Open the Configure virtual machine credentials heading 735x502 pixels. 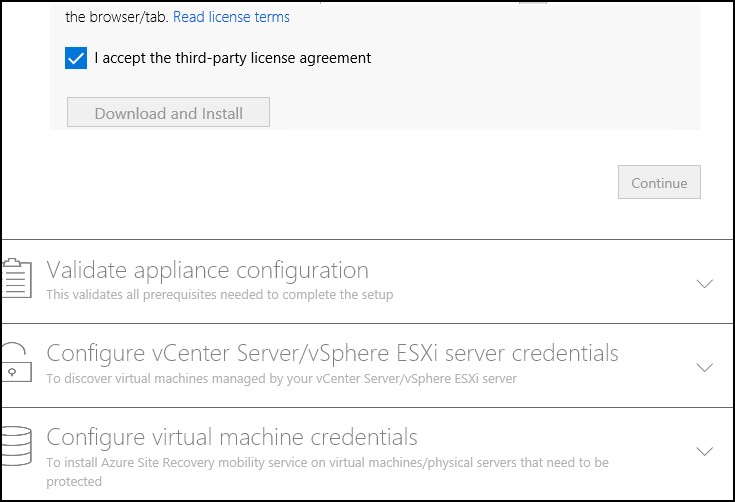click(232, 438)
